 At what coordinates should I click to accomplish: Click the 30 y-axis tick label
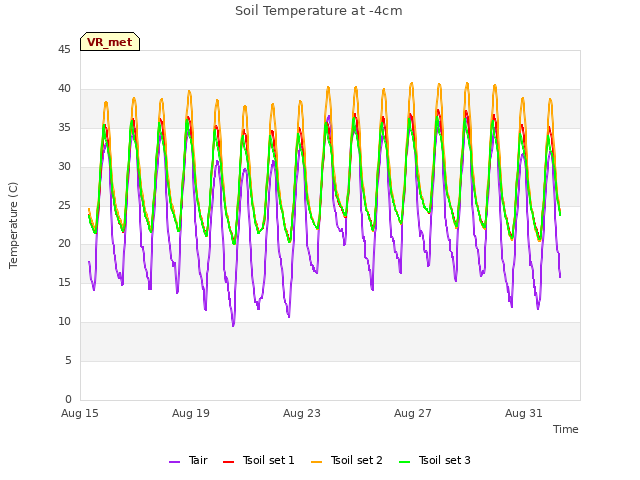(x=64, y=167)
